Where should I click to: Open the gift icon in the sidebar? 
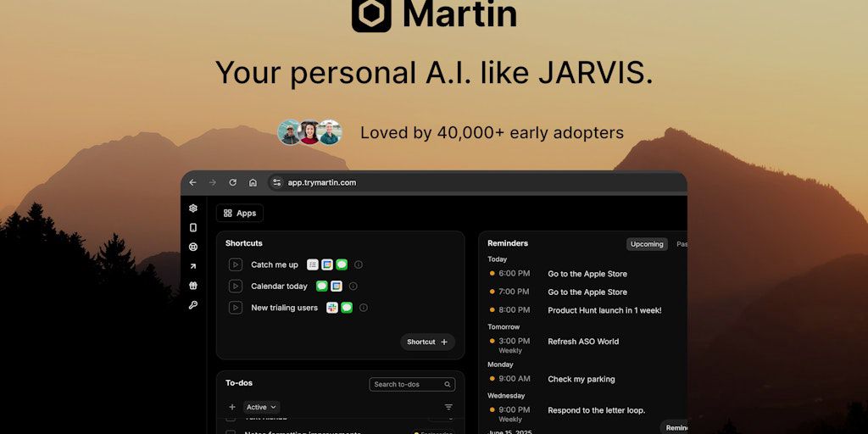tap(192, 286)
